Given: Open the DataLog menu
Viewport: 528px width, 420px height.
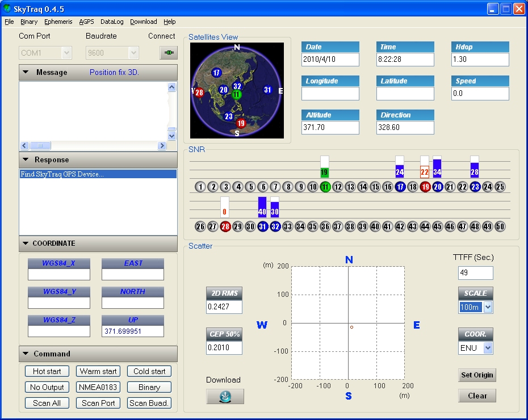Looking at the screenshot, I should click(x=112, y=22).
